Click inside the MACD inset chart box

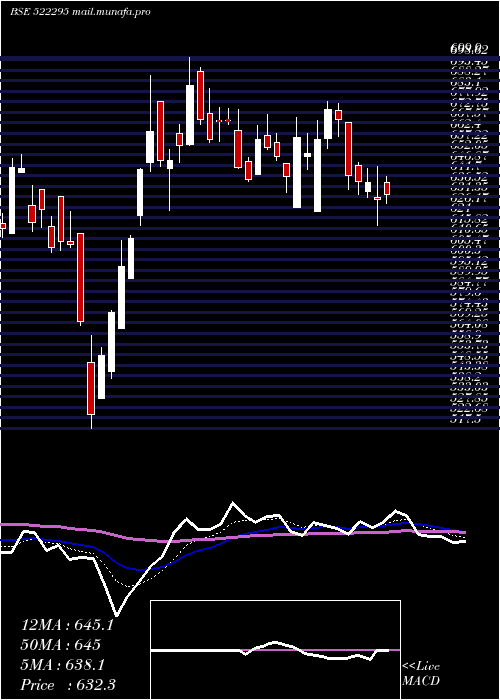[275, 650]
